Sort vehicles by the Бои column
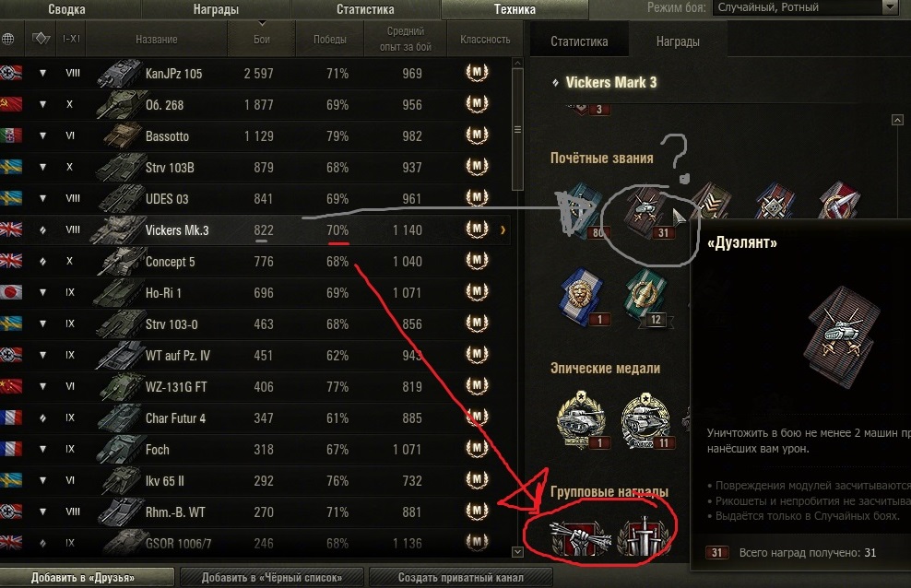The width and height of the screenshot is (911, 588). 262,39
